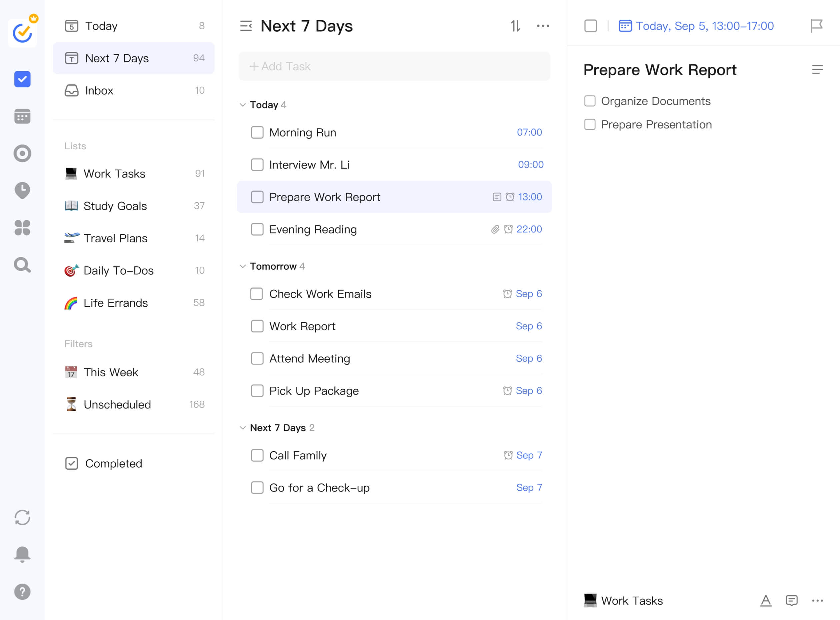
Task: Collapse the Today task group
Action: [x=243, y=105]
